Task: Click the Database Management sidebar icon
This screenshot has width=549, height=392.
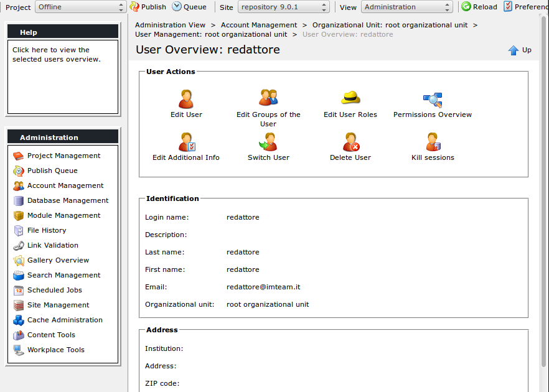Action: (19, 201)
